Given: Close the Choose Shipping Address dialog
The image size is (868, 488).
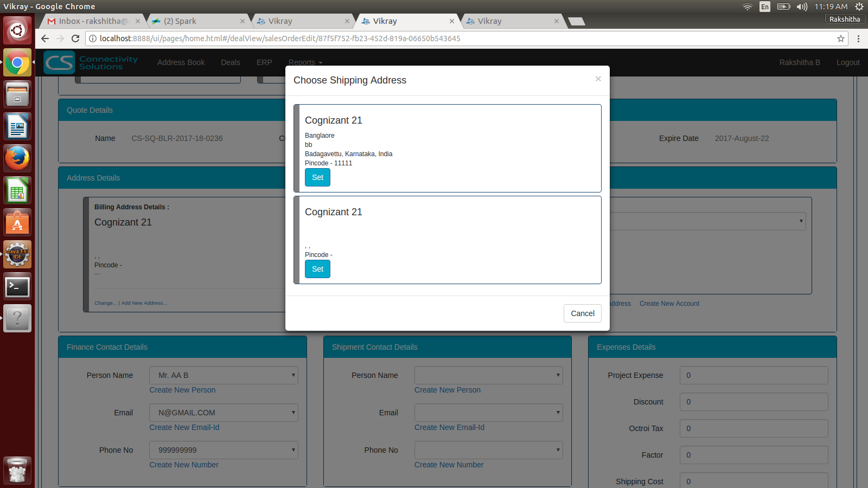Looking at the screenshot, I should point(598,79).
